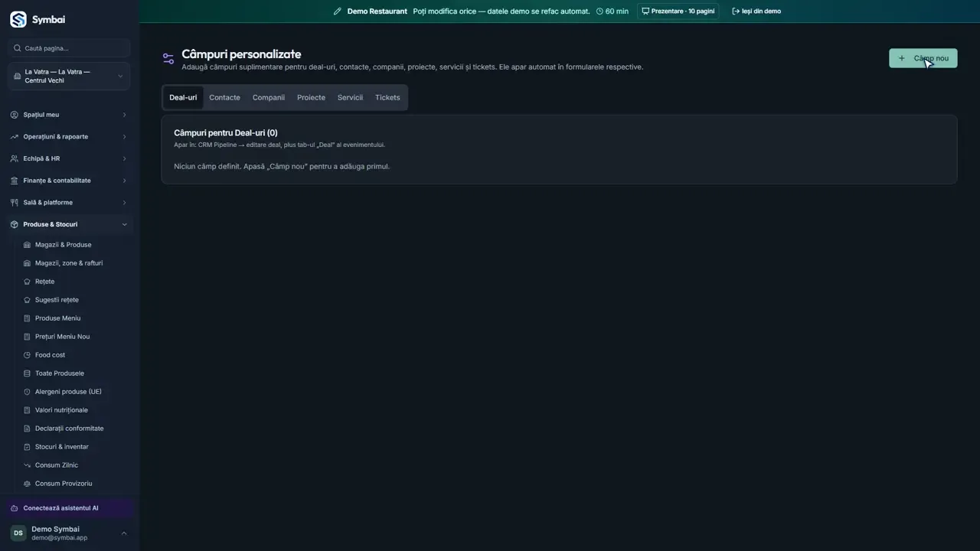Expand the Finanțe & contabilitate section

click(x=69, y=181)
